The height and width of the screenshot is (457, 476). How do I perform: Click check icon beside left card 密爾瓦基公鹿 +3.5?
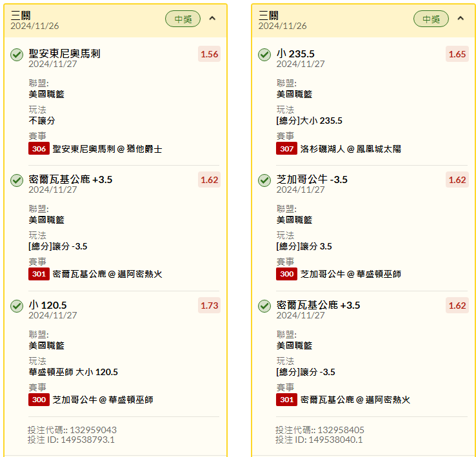(17, 180)
